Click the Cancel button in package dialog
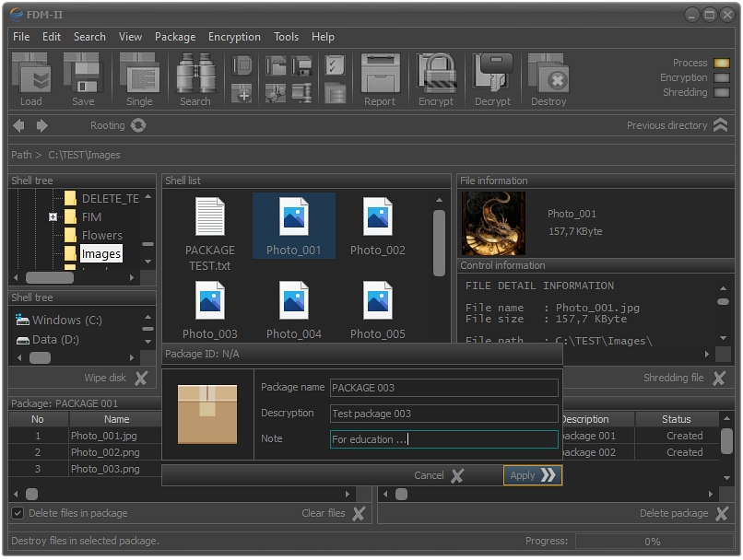 [439, 475]
